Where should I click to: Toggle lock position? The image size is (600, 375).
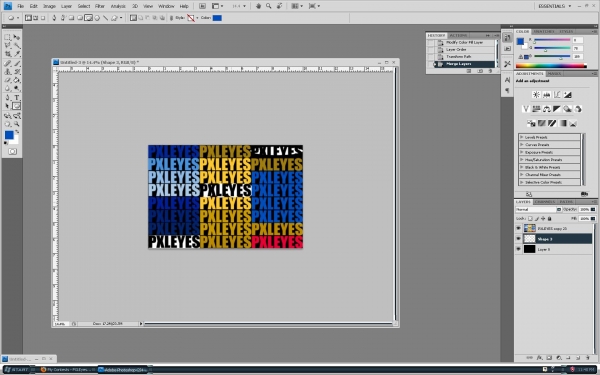click(543, 218)
